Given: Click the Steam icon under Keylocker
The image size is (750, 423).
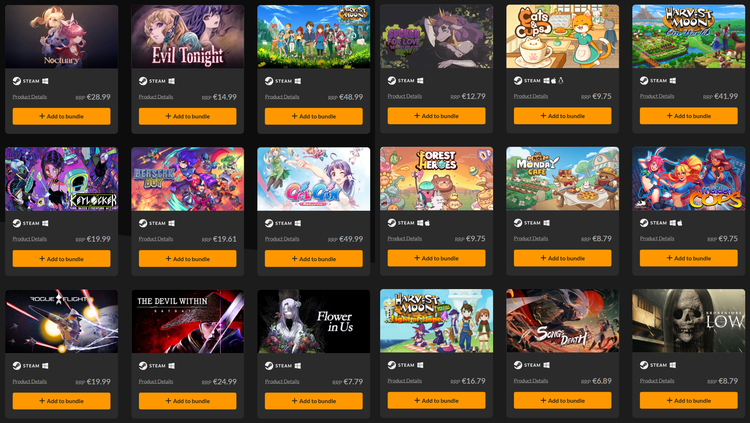Looking at the screenshot, I should click(17, 223).
